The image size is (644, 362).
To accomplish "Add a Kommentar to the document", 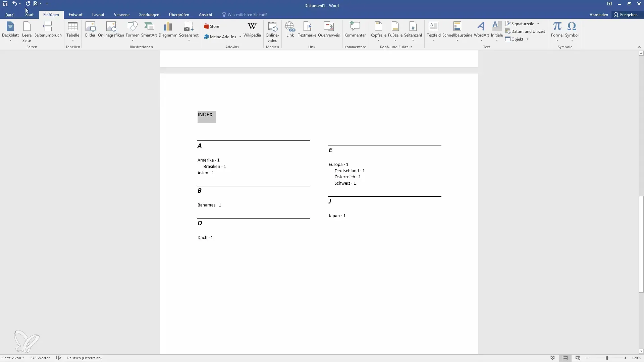I will (355, 29).
